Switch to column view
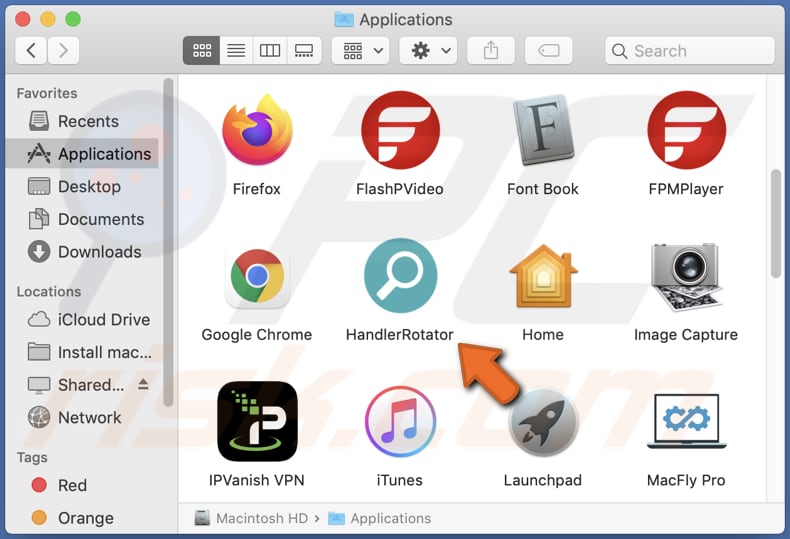Screen dimensions: 790x539 (270, 50)
